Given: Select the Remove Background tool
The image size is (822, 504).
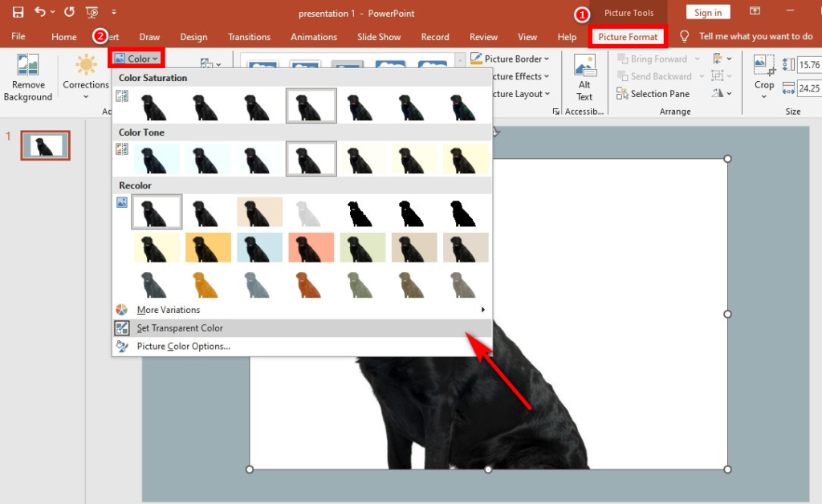Looking at the screenshot, I should pos(28,76).
